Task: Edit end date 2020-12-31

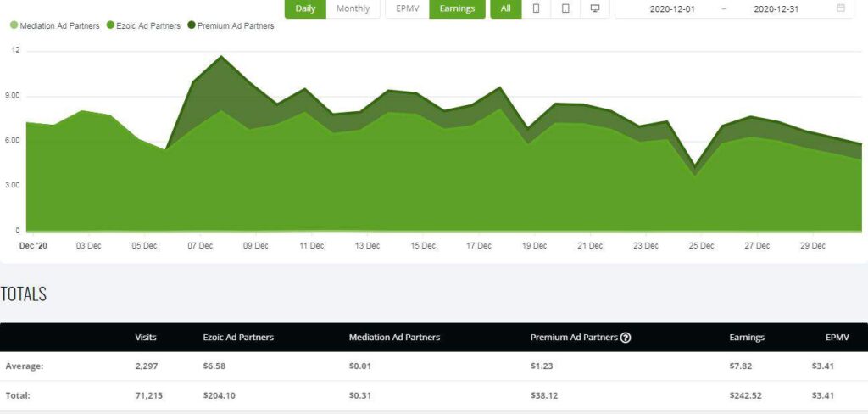Action: tap(776, 9)
